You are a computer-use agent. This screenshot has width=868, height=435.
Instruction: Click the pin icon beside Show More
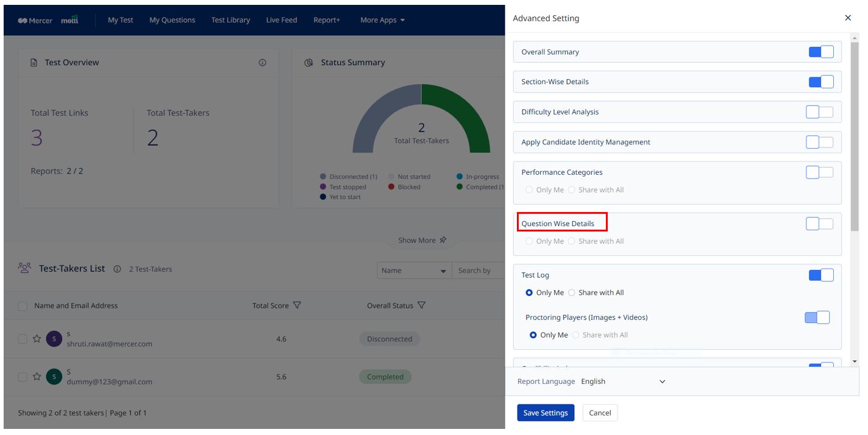pos(443,240)
